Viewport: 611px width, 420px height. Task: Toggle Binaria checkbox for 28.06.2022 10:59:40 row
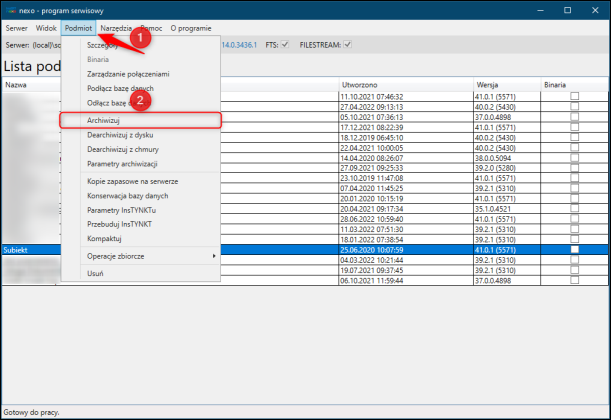coord(574,219)
